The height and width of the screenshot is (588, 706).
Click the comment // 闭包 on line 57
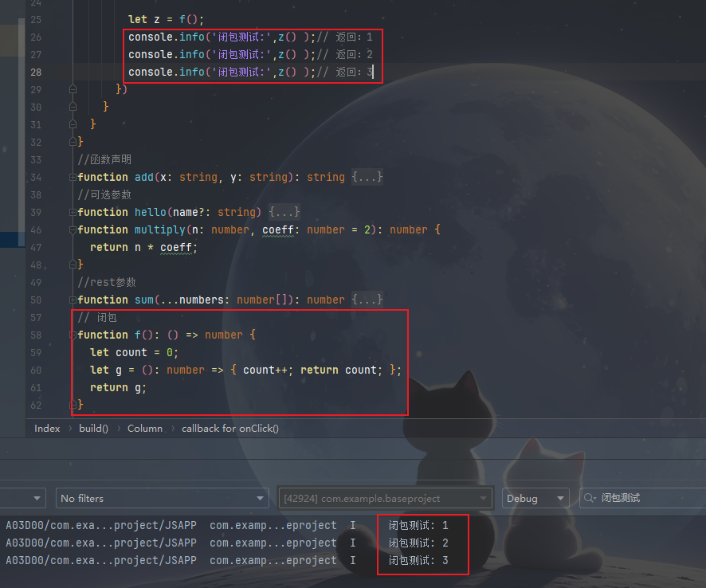[97, 317]
